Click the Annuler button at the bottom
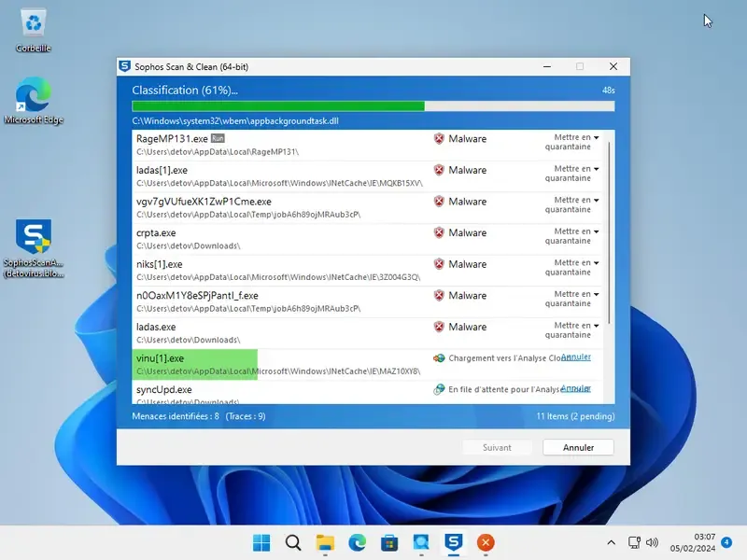This screenshot has width=747, height=560. coord(578,448)
